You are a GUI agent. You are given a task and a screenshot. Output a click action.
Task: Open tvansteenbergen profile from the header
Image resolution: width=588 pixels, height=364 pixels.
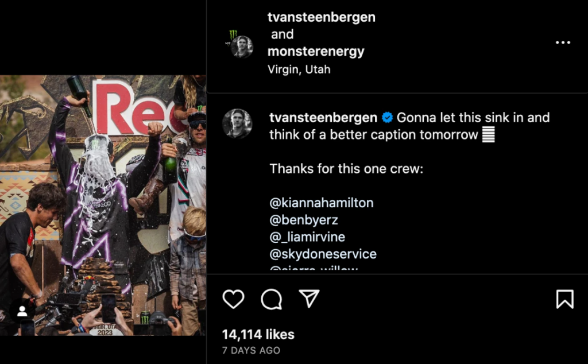point(321,17)
